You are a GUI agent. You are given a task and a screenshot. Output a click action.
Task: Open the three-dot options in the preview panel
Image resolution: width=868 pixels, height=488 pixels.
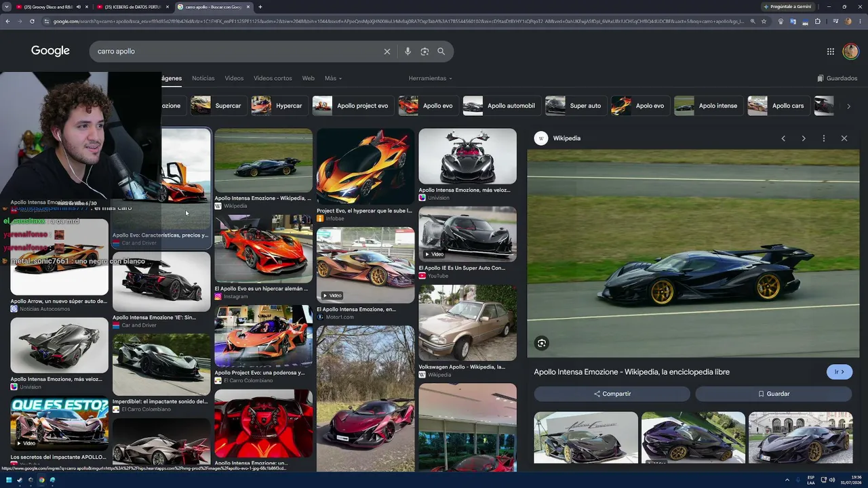(x=824, y=138)
